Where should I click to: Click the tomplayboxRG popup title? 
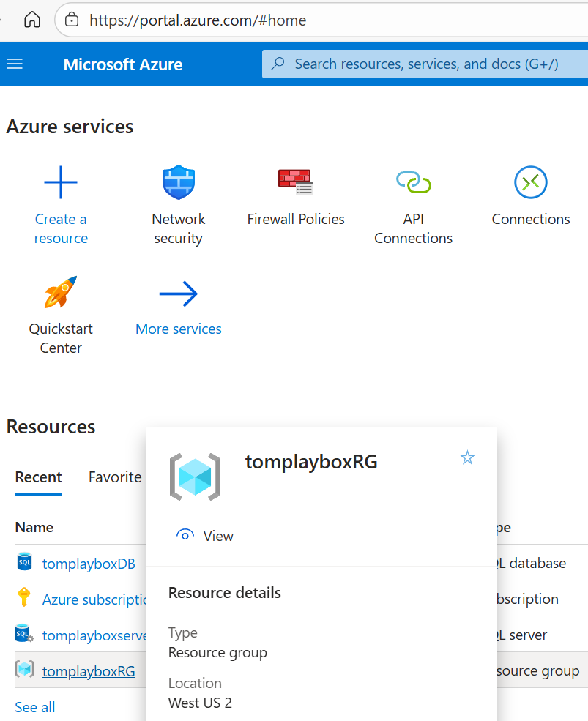311,462
